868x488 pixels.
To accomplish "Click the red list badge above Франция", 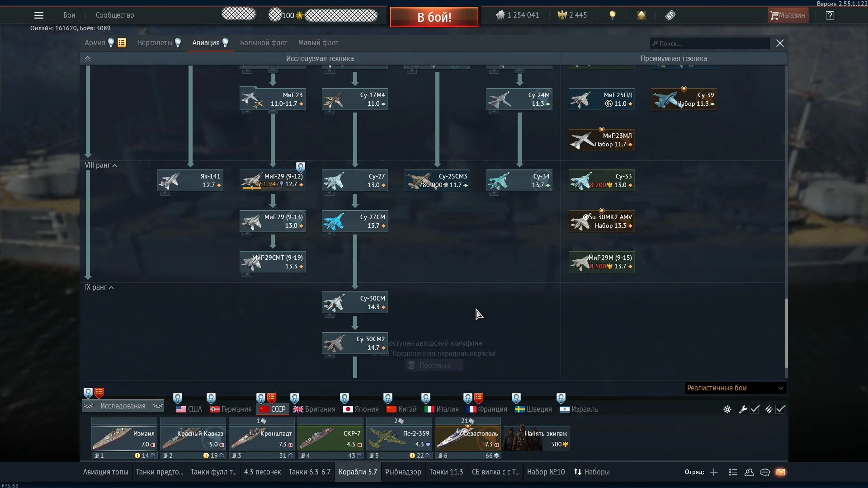I will tap(479, 398).
